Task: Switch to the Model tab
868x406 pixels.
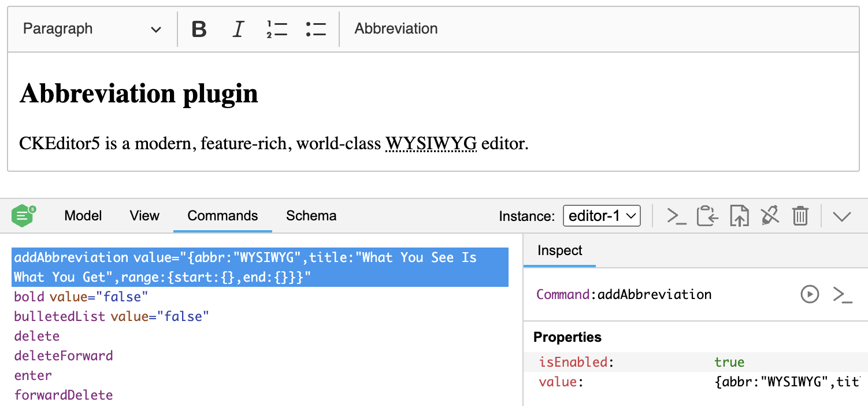Action: pos(83,216)
